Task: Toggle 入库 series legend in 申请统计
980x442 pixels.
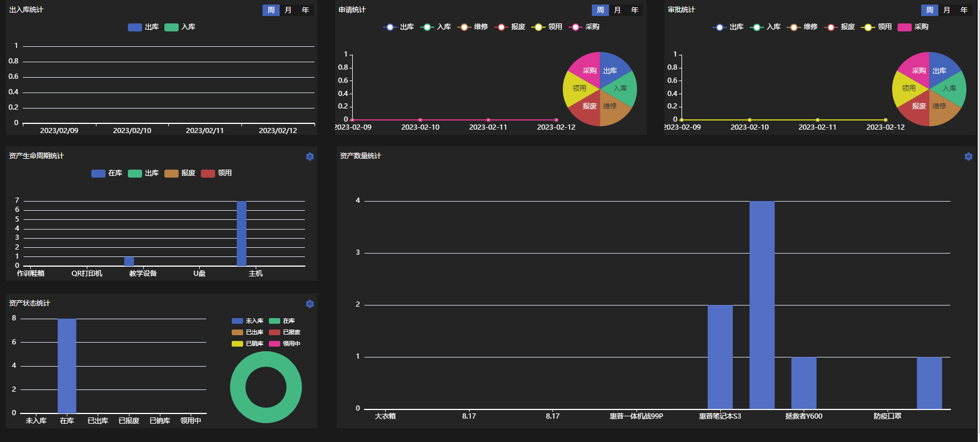Action: [x=435, y=27]
